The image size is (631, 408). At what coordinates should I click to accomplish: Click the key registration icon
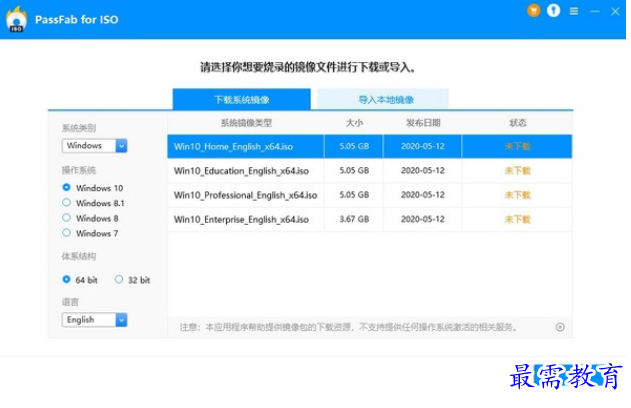click(x=553, y=10)
